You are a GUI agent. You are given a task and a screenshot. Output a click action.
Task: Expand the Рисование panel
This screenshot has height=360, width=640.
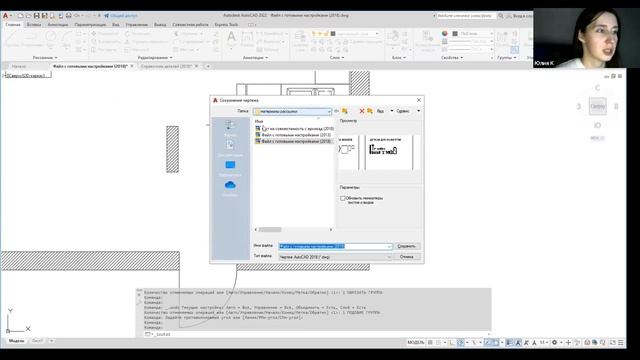[45, 58]
